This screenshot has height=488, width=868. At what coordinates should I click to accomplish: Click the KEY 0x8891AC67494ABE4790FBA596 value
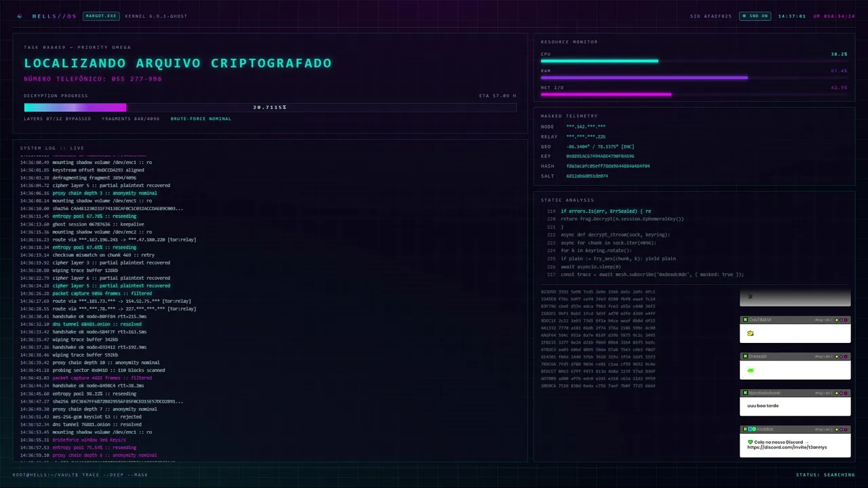coord(600,156)
